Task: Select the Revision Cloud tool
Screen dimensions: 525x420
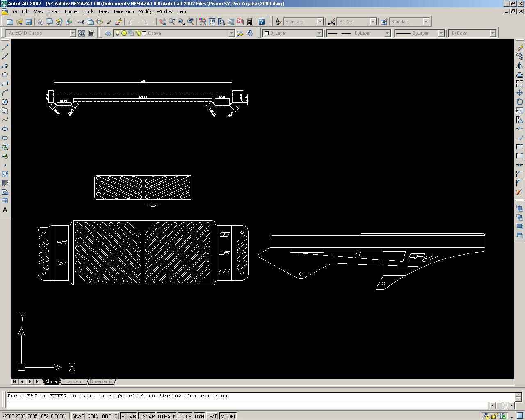Action: click(x=5, y=111)
